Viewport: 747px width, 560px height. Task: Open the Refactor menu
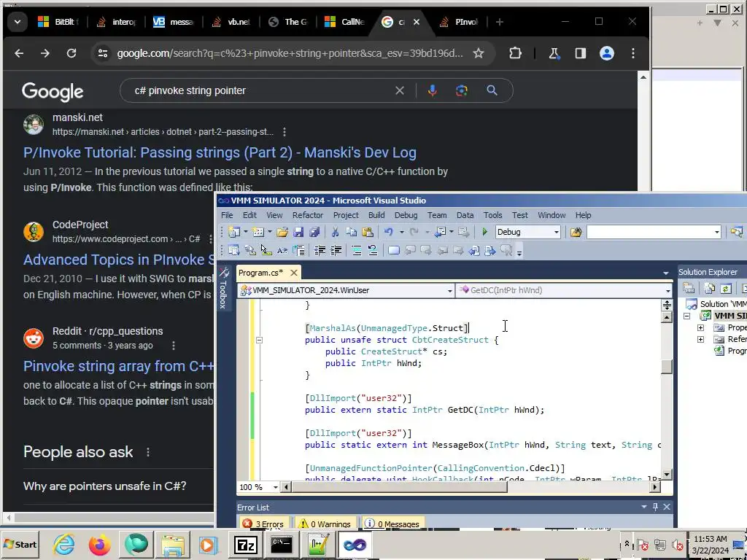pyautogui.click(x=308, y=215)
